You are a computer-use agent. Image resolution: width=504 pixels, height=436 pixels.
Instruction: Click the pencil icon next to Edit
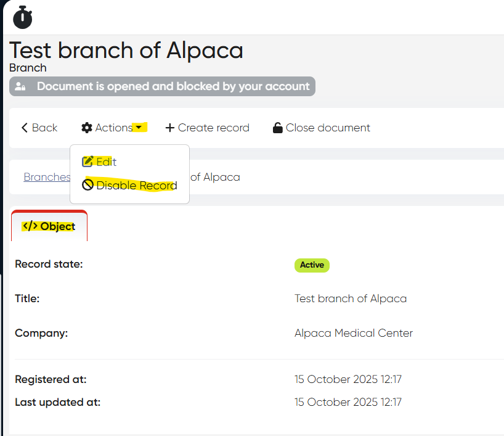[x=87, y=162]
